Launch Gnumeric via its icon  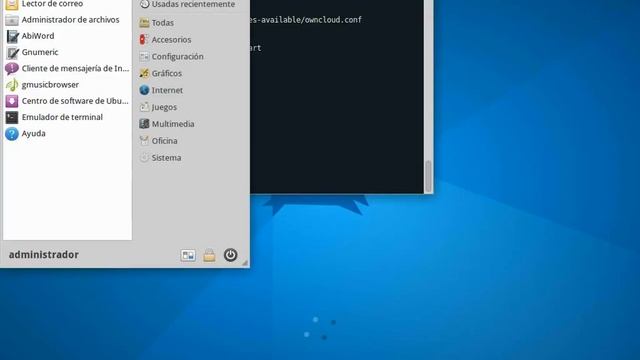(12, 53)
